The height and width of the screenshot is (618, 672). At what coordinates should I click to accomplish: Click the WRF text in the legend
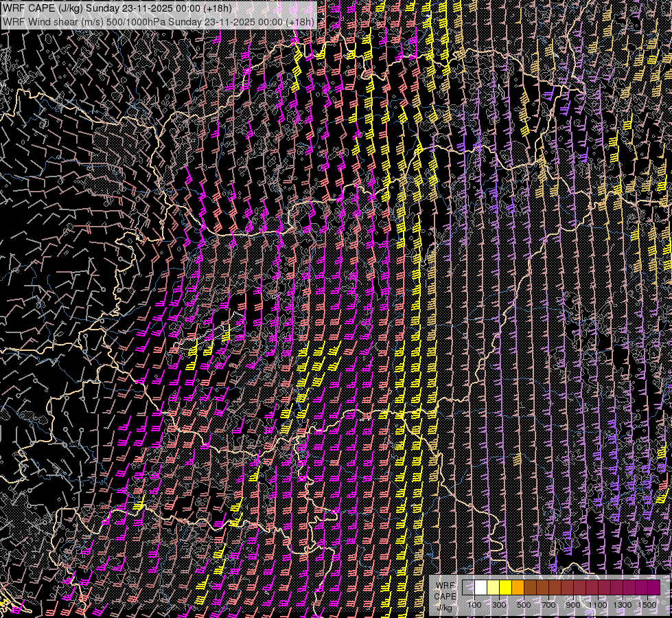pyautogui.click(x=445, y=584)
